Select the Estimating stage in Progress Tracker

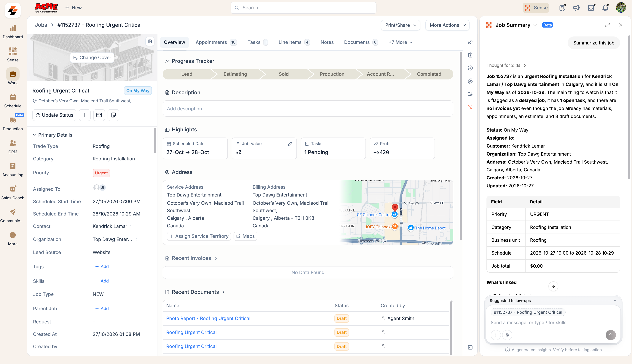pos(235,74)
